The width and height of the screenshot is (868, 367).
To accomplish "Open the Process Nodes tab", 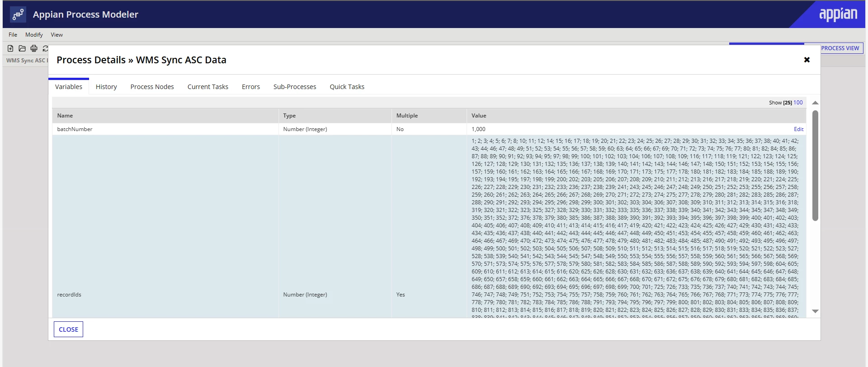I will 152,87.
